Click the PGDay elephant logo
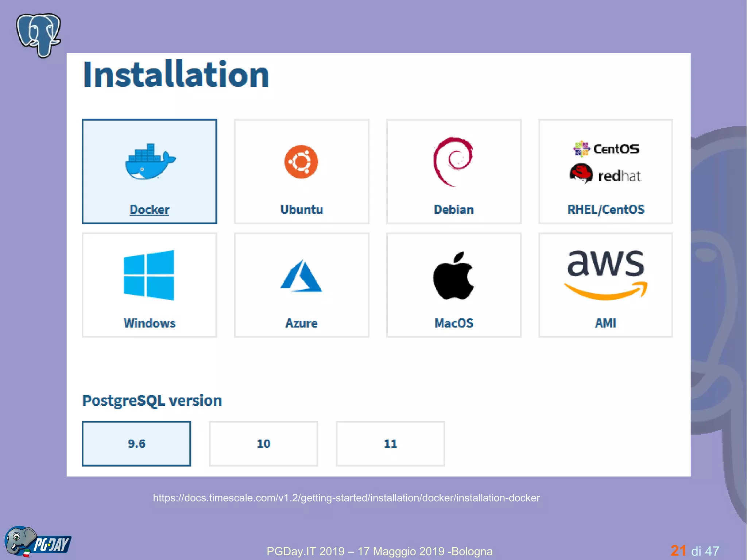 point(38,541)
